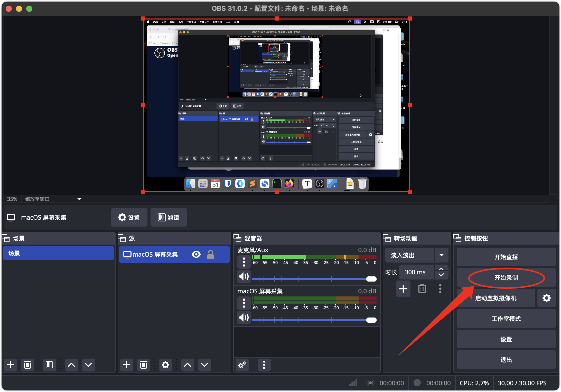
Task: Open advanced audio properties gears in 混音器
Action: pyautogui.click(x=242, y=365)
